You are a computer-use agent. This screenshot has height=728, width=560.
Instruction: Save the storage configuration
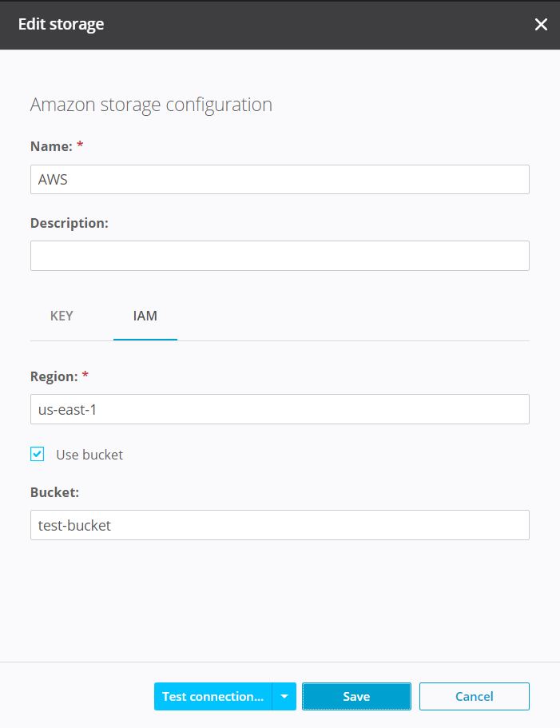coord(356,696)
